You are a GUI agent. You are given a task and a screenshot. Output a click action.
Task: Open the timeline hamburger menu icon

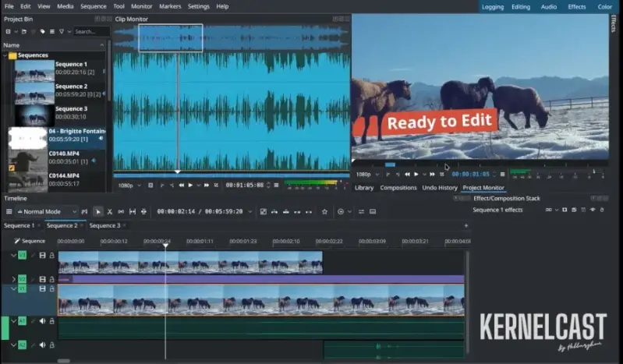coord(9,211)
